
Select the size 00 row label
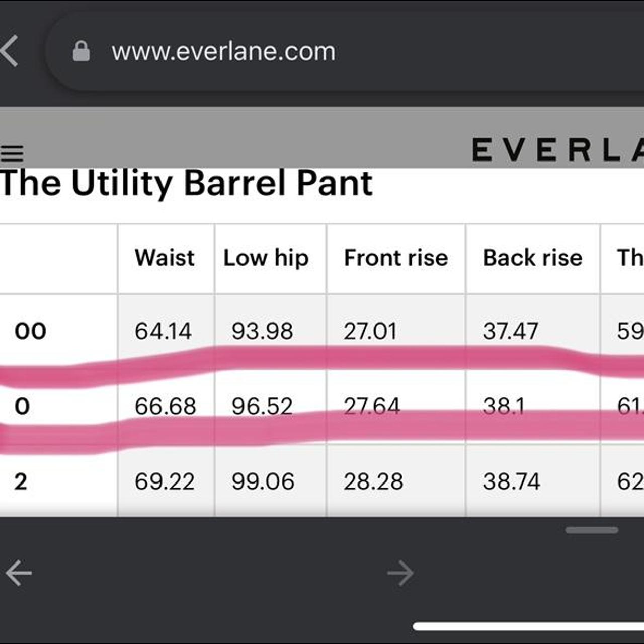pyautogui.click(x=31, y=331)
